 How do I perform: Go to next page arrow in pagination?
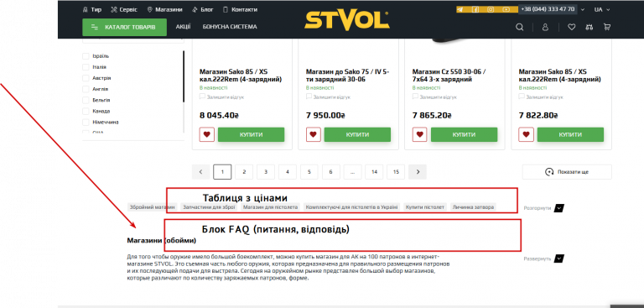click(x=418, y=172)
